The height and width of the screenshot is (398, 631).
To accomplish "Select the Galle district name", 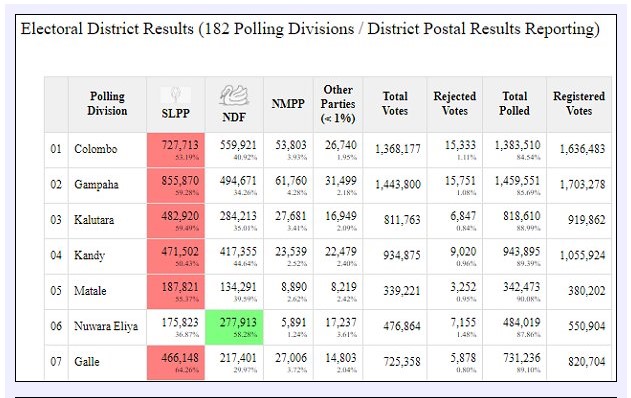I will [87, 361].
